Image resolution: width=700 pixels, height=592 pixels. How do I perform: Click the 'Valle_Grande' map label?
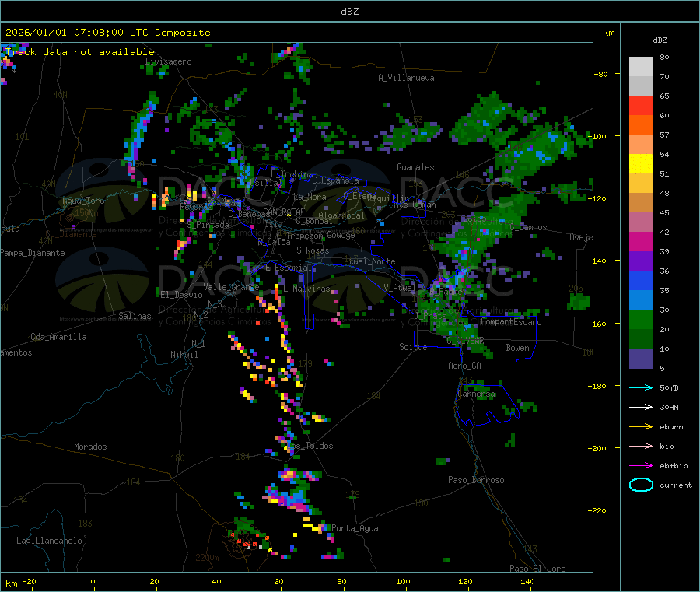click(231, 287)
